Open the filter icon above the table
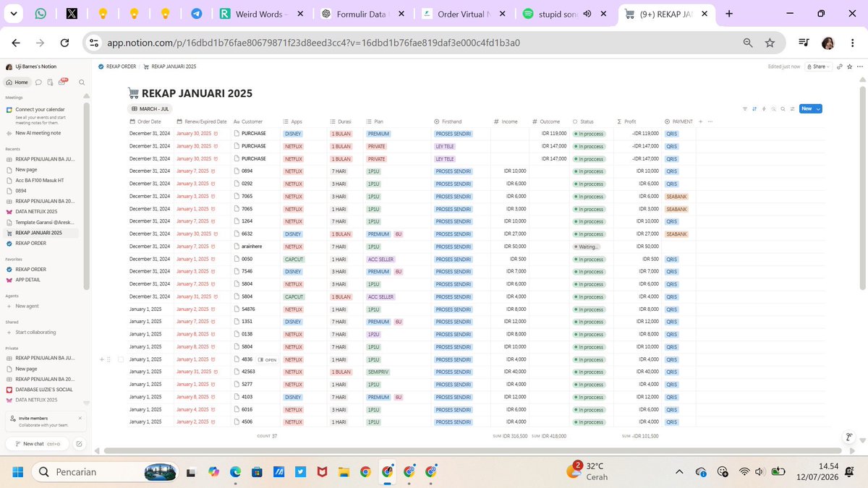Viewport: 868px width, 488px height. click(x=745, y=109)
